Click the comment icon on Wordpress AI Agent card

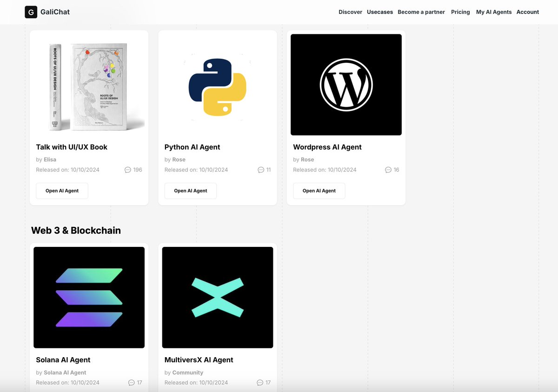point(388,170)
